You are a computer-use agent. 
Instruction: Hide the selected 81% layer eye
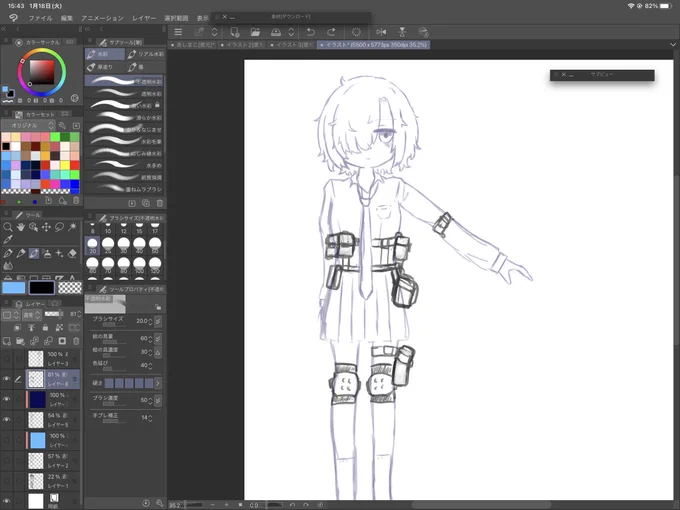tap(7, 379)
